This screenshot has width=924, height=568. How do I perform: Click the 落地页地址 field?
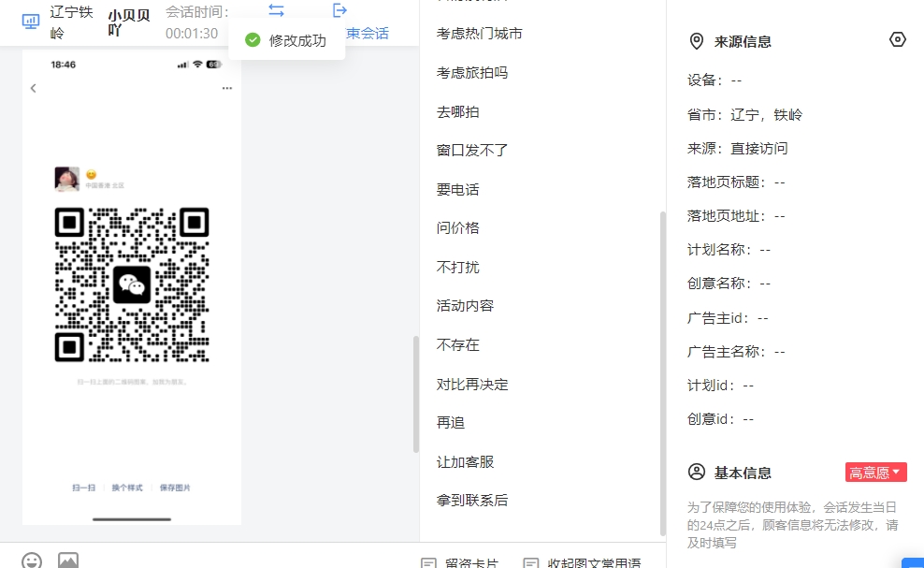click(736, 216)
